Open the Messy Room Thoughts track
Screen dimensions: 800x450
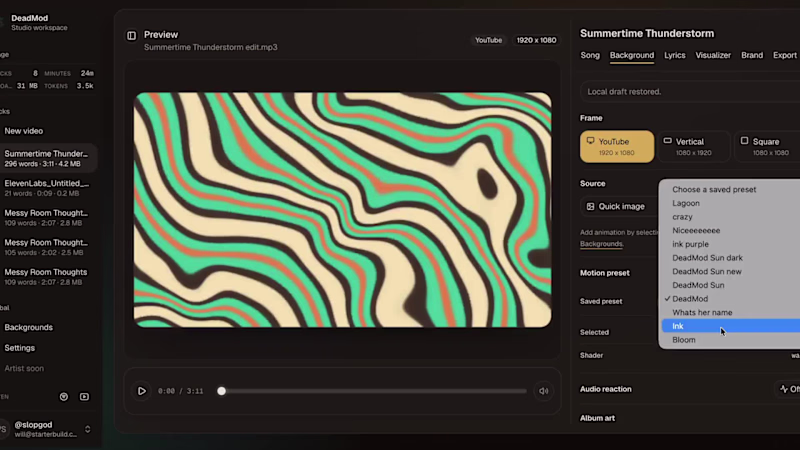click(x=46, y=277)
